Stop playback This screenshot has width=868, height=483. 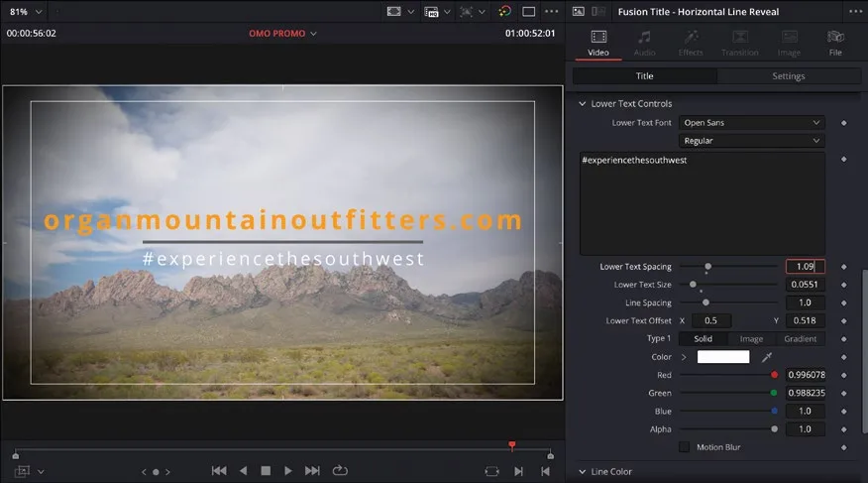tap(266, 471)
